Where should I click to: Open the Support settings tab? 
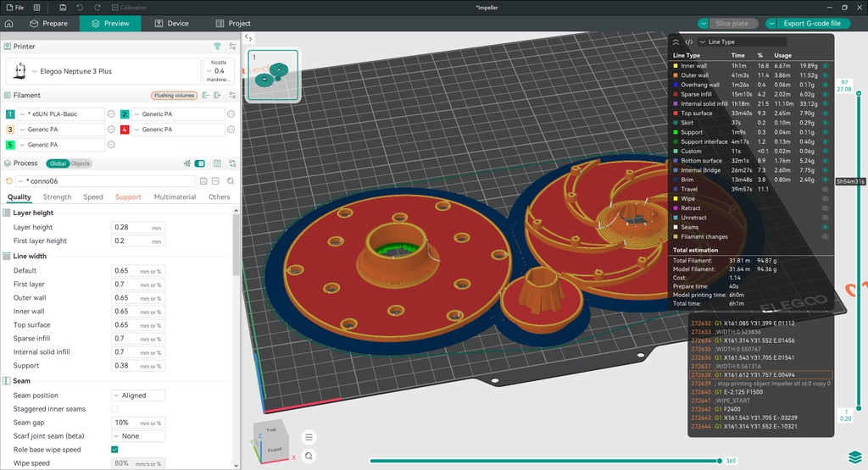(128, 196)
